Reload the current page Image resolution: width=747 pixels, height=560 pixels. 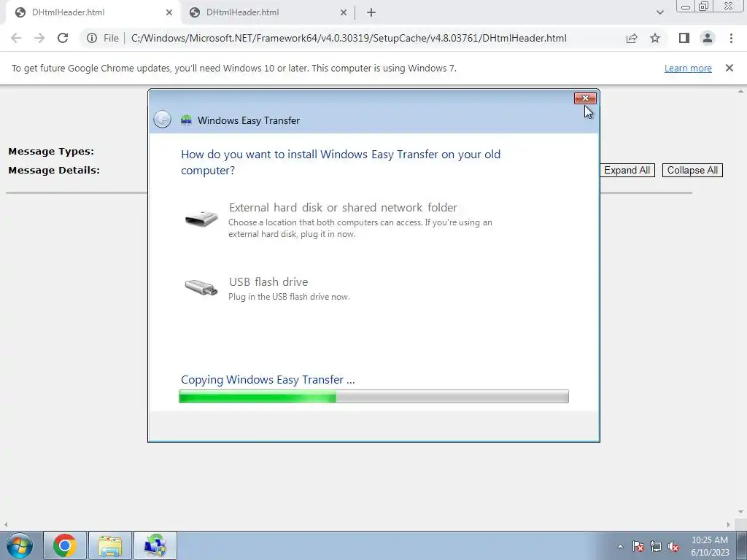point(63,38)
